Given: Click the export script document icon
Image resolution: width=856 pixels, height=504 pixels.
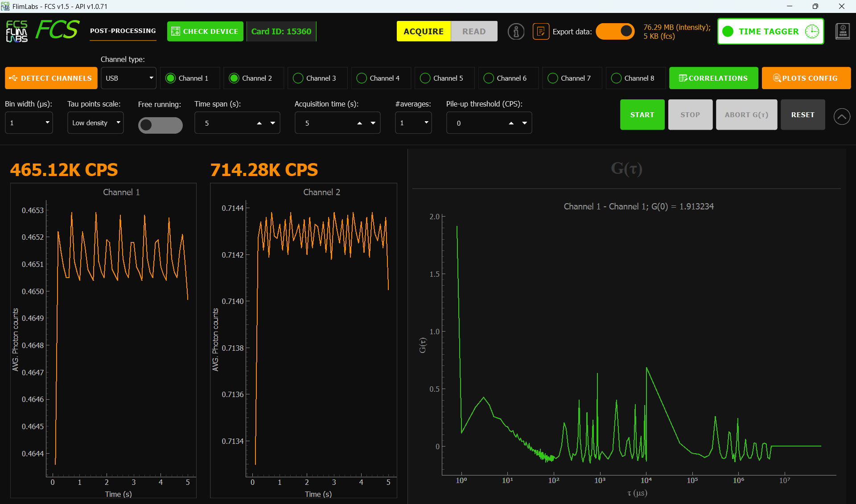Looking at the screenshot, I should pos(540,32).
